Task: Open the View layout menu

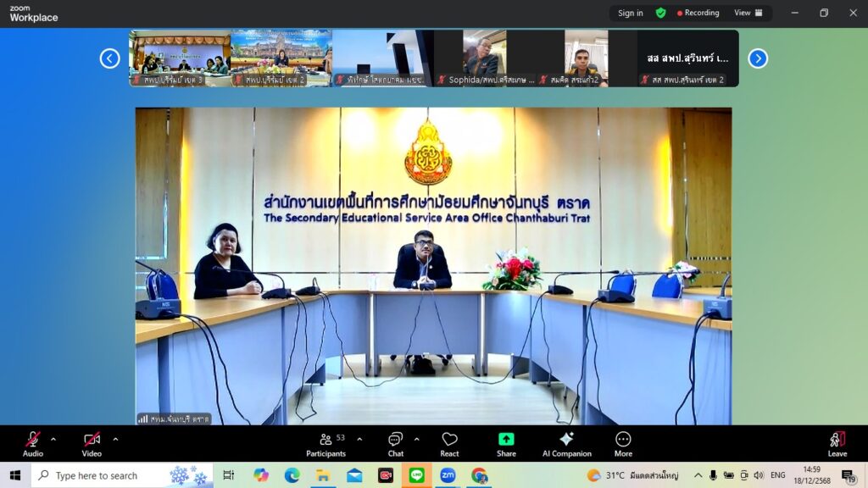Action: (x=748, y=13)
